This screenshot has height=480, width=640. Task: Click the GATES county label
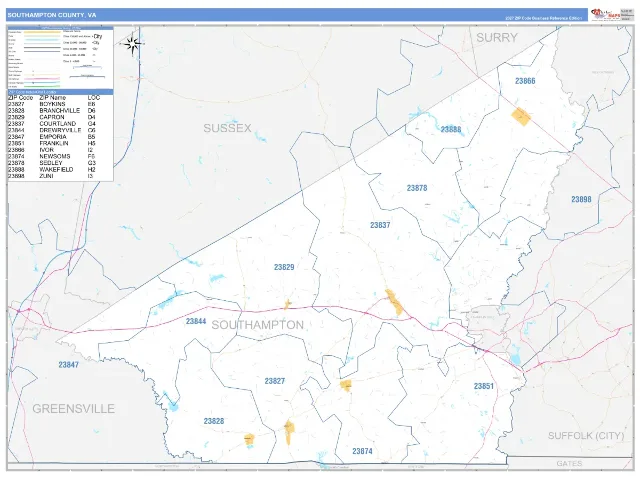569,463
